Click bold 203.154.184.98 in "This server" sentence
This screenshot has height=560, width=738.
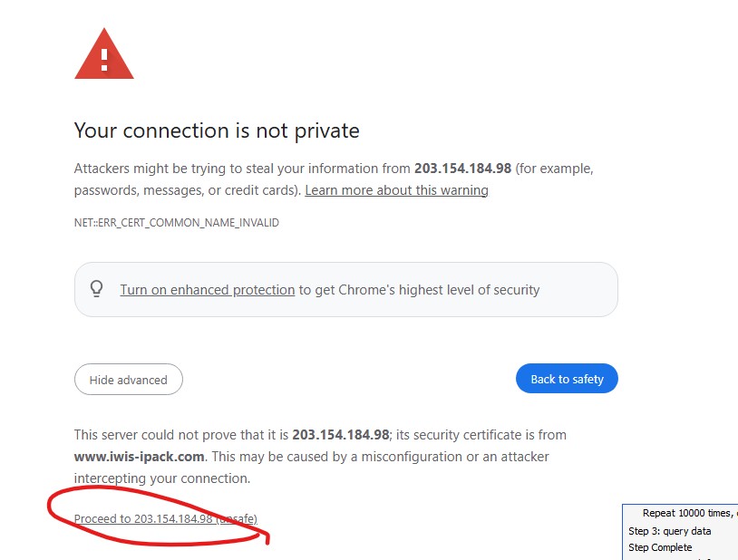(340, 435)
